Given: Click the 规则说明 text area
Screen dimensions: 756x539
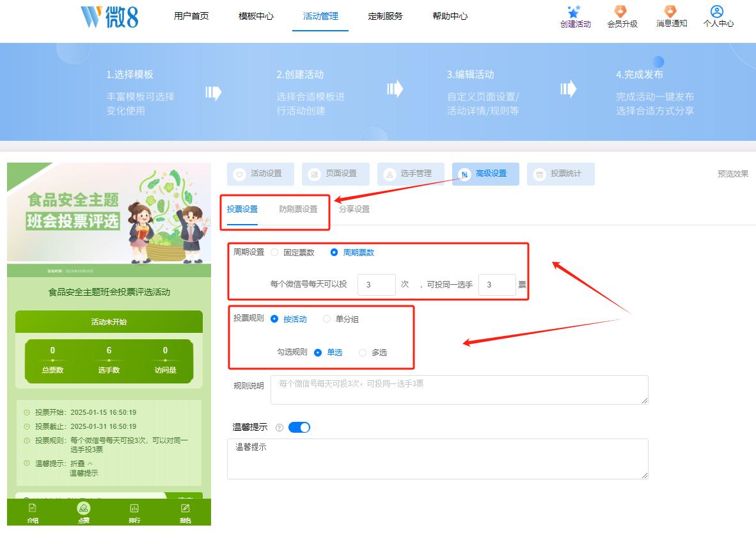Looking at the screenshot, I should tap(459, 390).
